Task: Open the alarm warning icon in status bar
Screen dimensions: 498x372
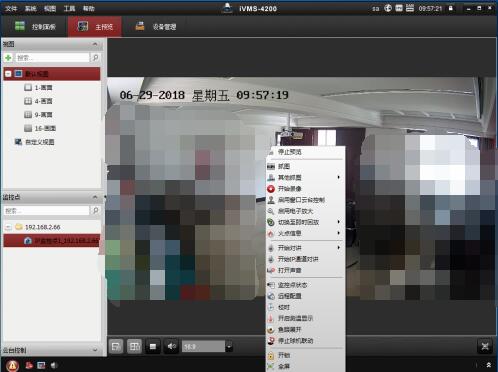Action: 12,366
